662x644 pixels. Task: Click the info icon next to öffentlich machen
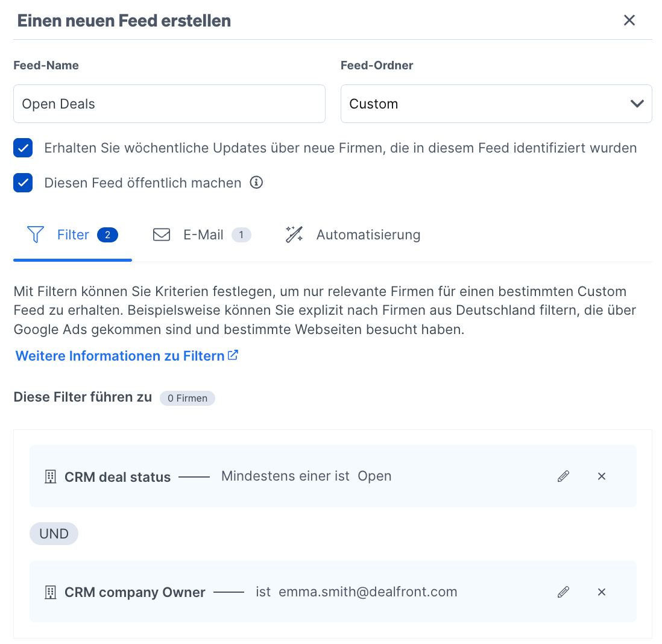coord(256,182)
